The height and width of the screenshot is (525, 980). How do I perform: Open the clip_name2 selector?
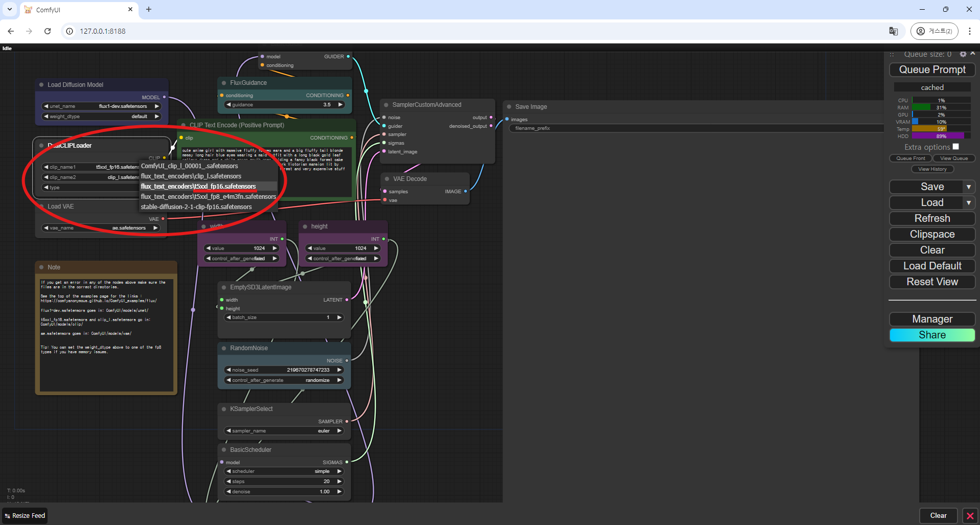91,177
